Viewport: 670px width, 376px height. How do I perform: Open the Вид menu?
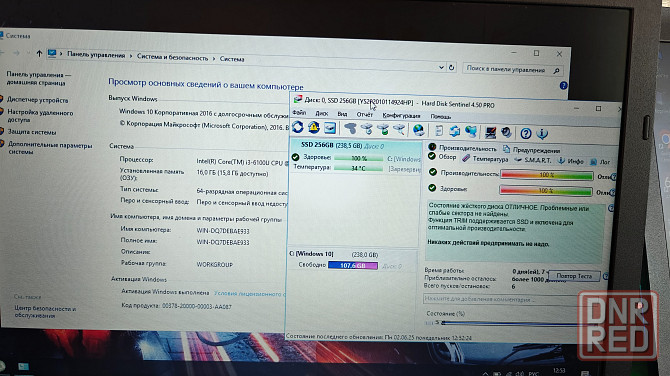click(x=342, y=114)
